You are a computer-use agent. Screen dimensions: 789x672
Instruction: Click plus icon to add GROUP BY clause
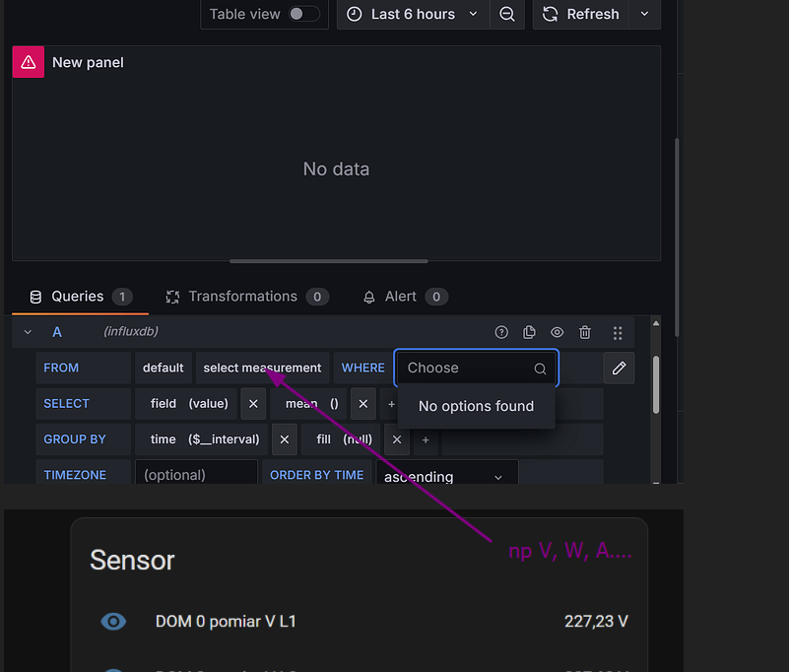pyautogui.click(x=426, y=439)
